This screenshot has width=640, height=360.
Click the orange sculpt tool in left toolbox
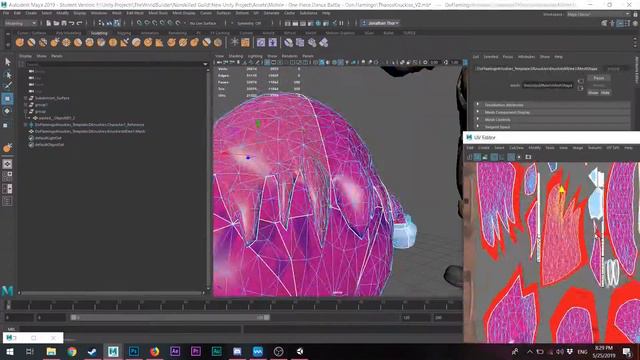[7, 148]
